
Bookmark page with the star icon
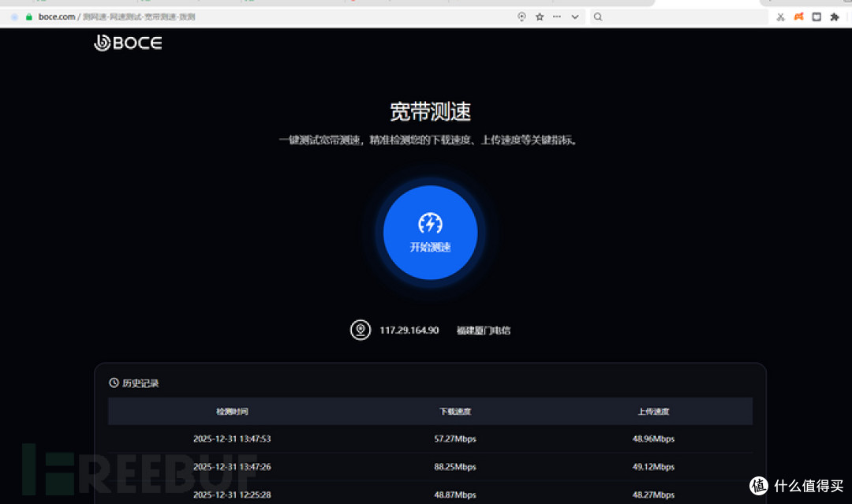(x=540, y=17)
